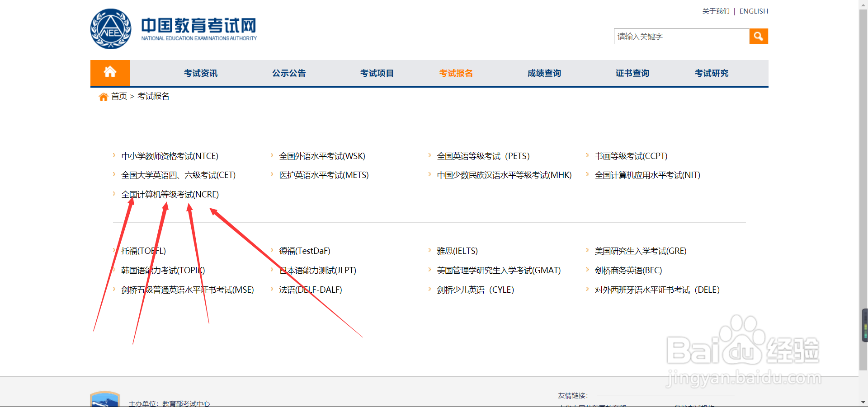This screenshot has height=407, width=868.
Task: Select the orange home icon in navigation bar
Action: (110, 72)
